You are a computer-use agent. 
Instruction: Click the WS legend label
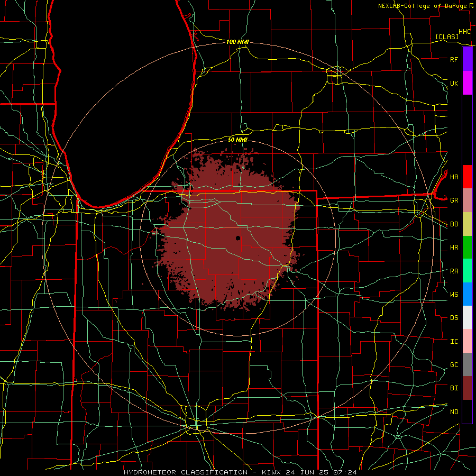tap(454, 294)
